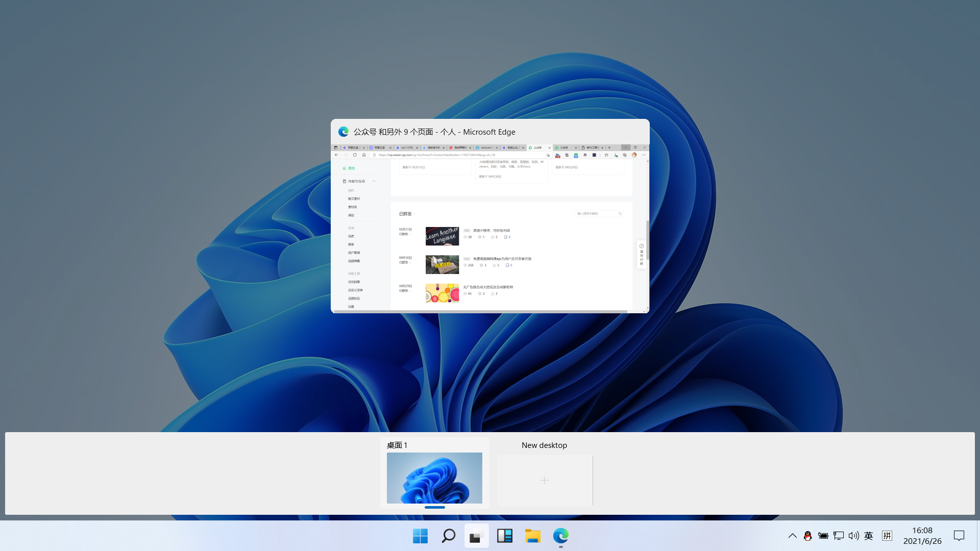This screenshot has width=980, height=551.
Task: Click the speaker volume tray icon
Action: point(853,536)
